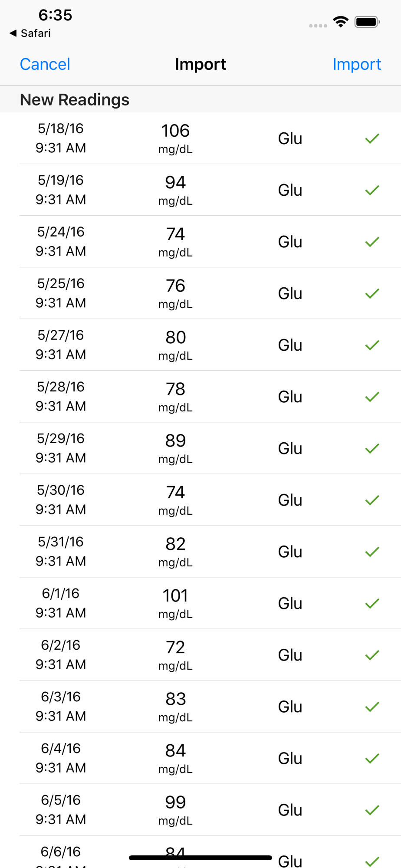This screenshot has height=868, width=401.
Task: Tap Cancel to dismiss the import
Action: pyautogui.click(x=45, y=64)
